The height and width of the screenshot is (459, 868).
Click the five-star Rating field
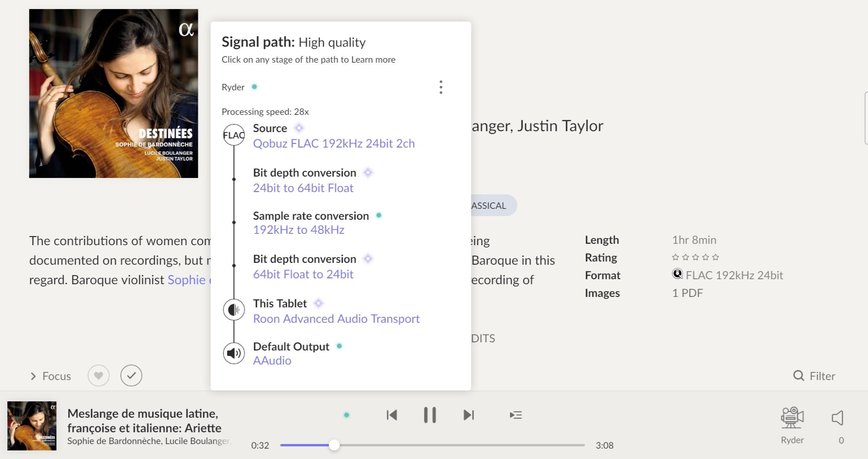[x=695, y=257]
